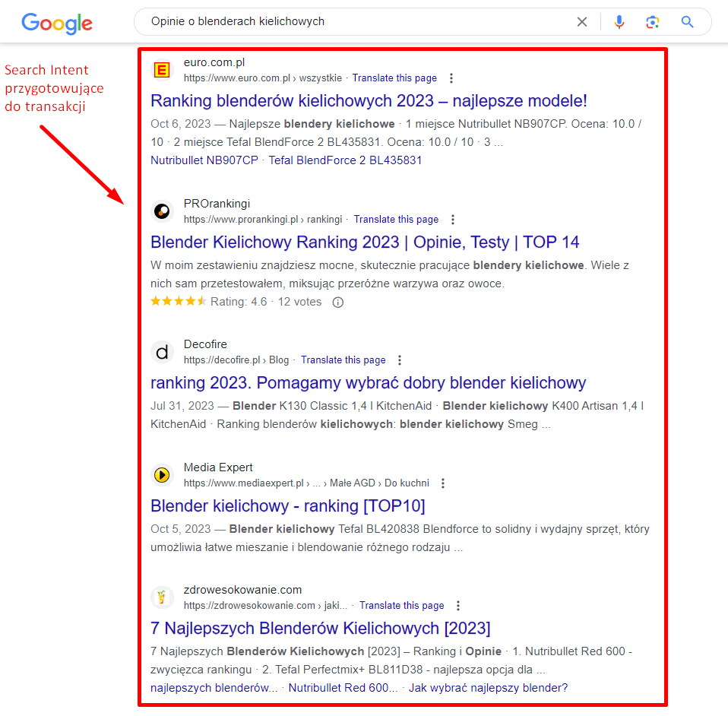Follow the Nutribullet NB907CP sitelink

[204, 160]
